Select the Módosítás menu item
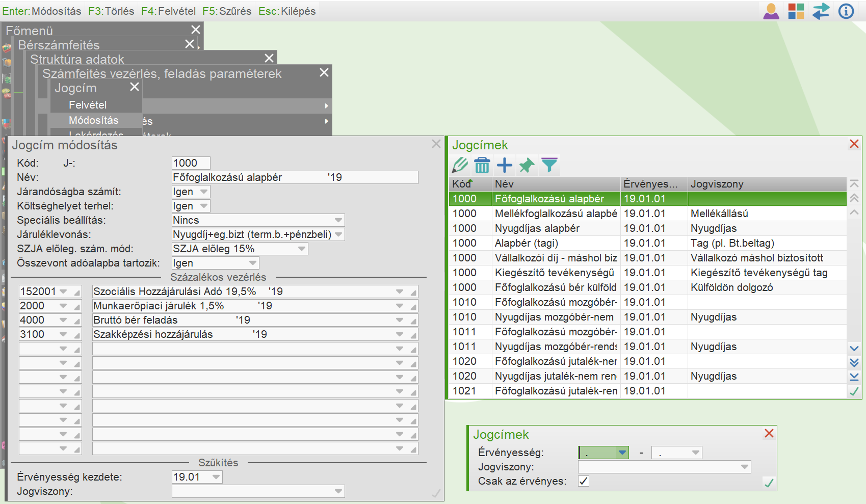Viewport: 866px width, 504px height. (93, 120)
